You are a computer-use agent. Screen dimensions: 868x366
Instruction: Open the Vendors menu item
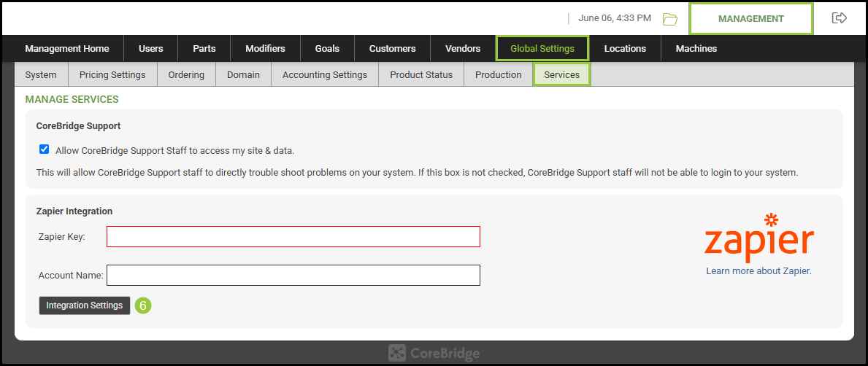(463, 49)
